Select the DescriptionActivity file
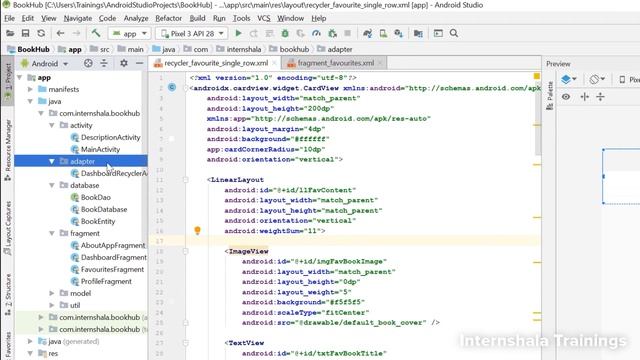 click(106, 138)
